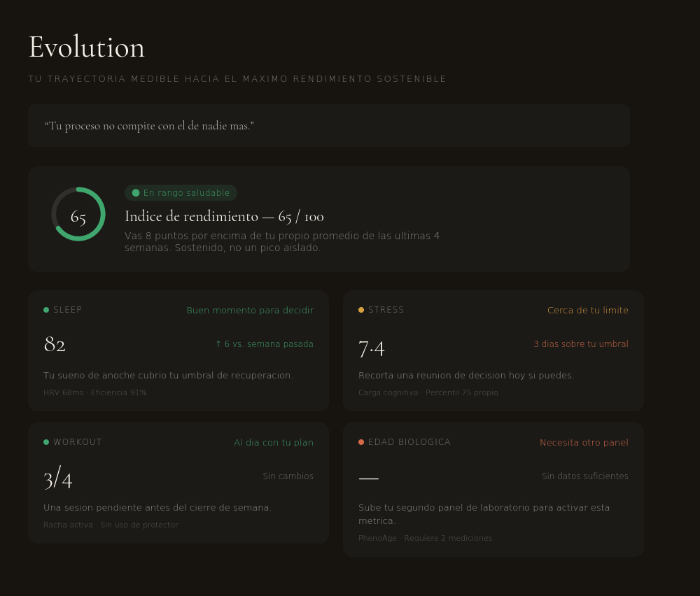Click 'Vas 8 puntos por encima' description
The image size is (700, 596).
(282, 241)
